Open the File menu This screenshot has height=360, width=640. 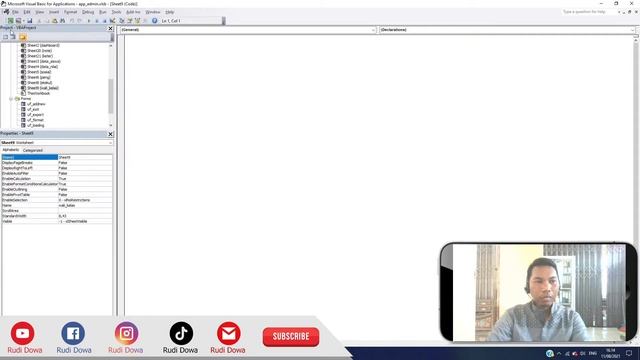pos(15,12)
